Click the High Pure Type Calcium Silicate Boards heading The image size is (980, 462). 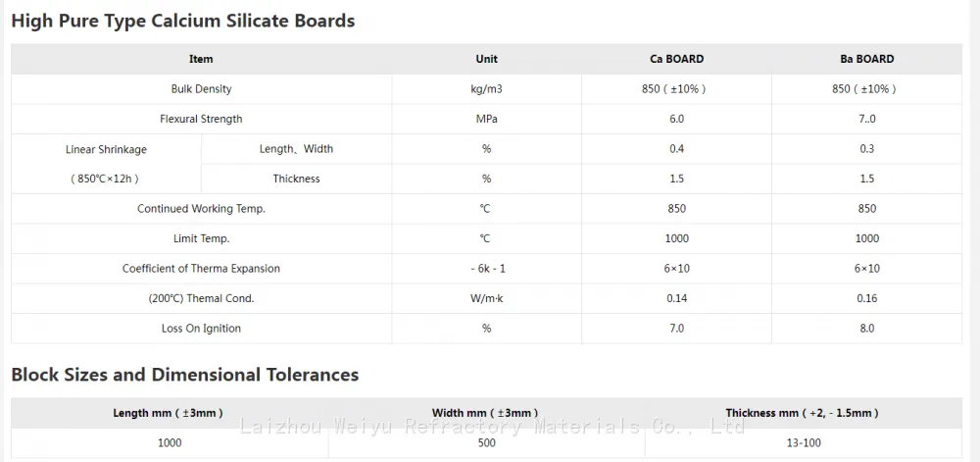point(183,22)
